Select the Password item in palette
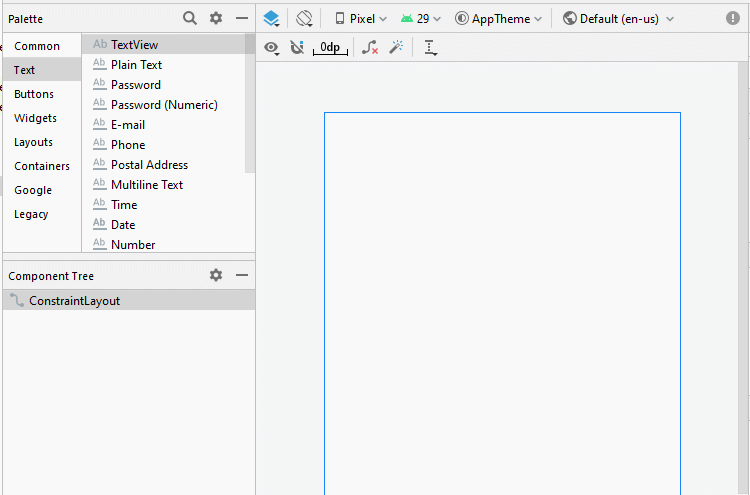This screenshot has height=495, width=750. tap(164, 85)
